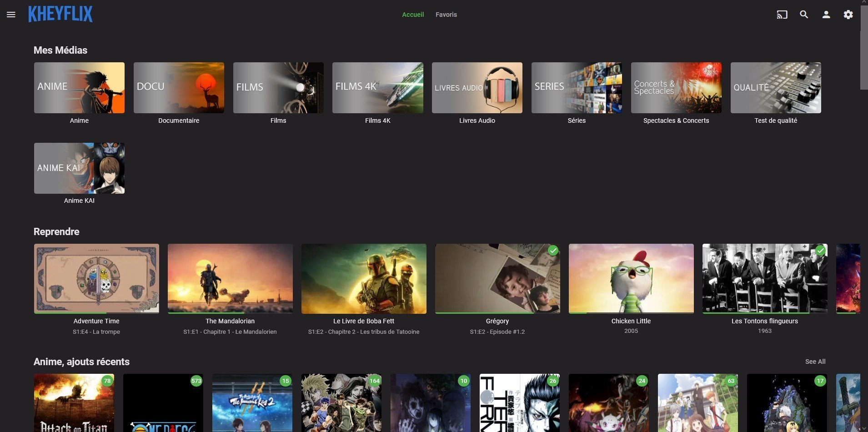This screenshot has height=432, width=868.
Task: Click the Les Tontons flingueurs title text
Action: [765, 321]
